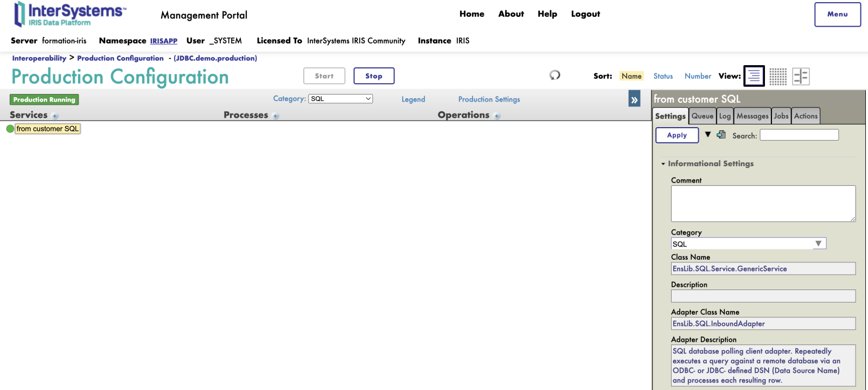868x390 pixels.
Task: Click green status indicator of customer SQL service
Action: (x=10, y=129)
